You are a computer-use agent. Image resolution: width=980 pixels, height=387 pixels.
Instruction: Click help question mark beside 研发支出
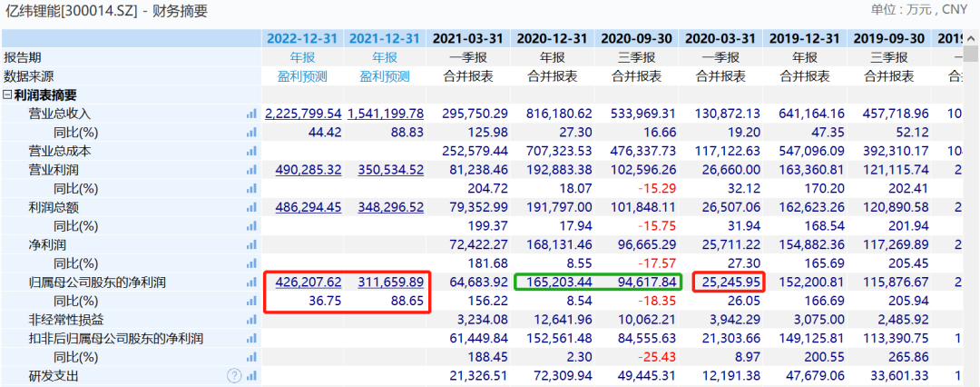pos(234,376)
